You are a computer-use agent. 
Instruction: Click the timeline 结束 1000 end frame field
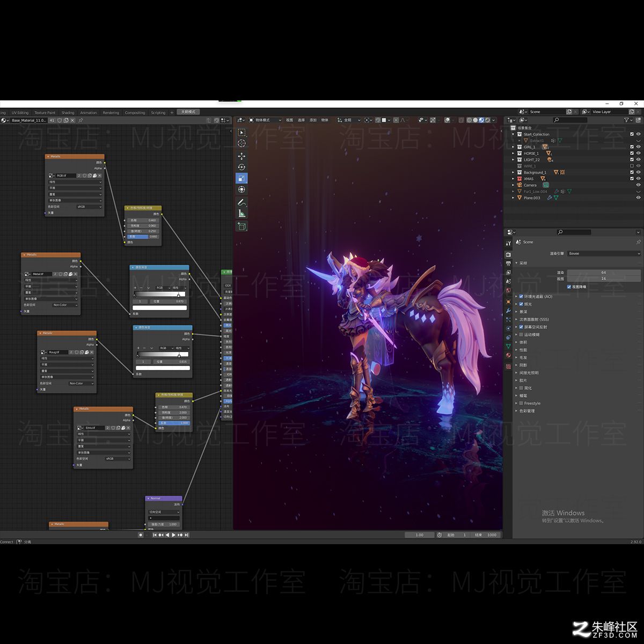click(486, 535)
